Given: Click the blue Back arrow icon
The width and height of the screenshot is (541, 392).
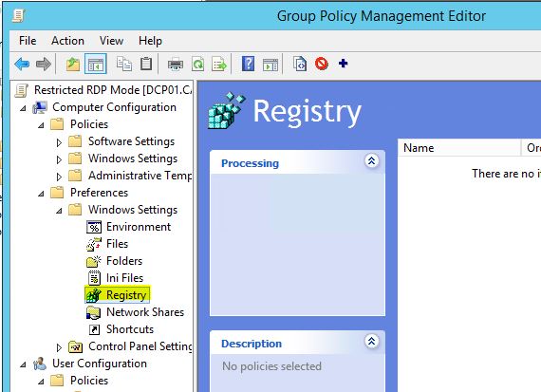Looking at the screenshot, I should click(x=22, y=64).
